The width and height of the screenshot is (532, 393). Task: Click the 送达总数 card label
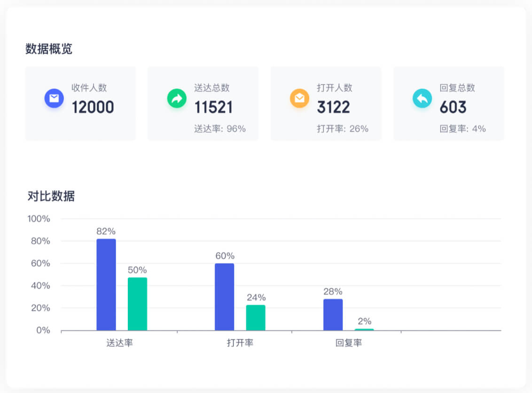(212, 88)
